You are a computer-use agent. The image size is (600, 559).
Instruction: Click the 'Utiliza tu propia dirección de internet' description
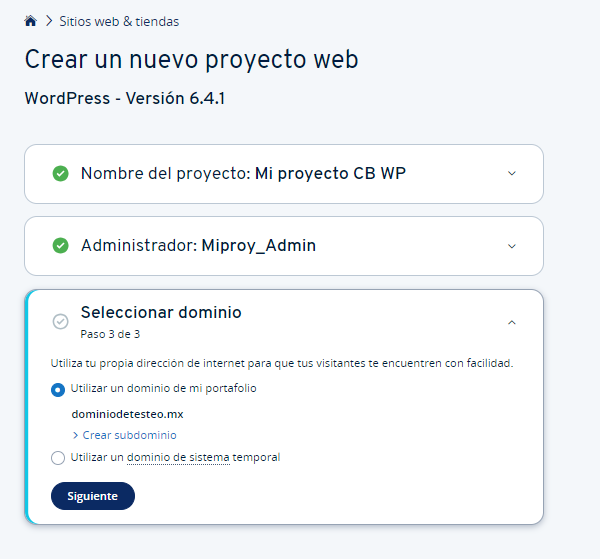pyautogui.click(x=282, y=363)
